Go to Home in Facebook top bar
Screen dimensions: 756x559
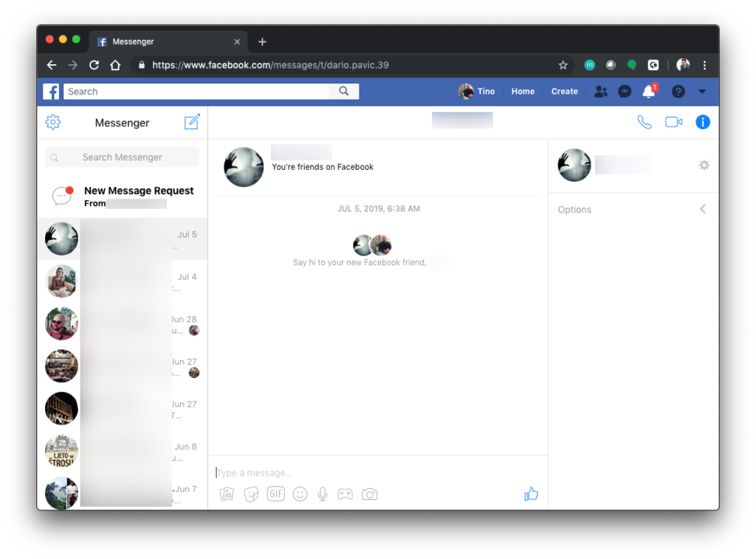[523, 92]
